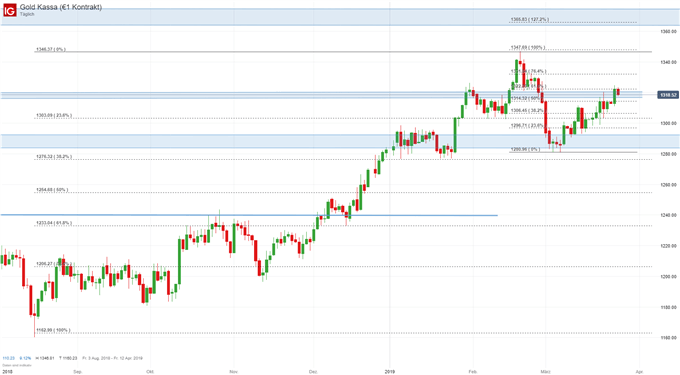Select the 1254.68 (50%) Fibonacci label

(52, 190)
